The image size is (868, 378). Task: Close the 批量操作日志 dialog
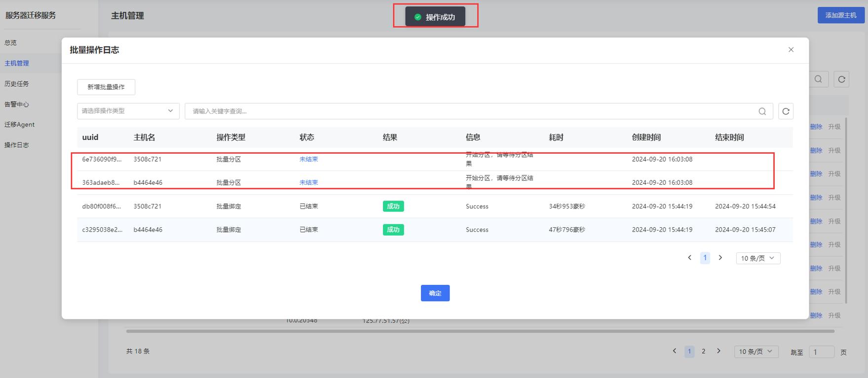[x=791, y=50]
